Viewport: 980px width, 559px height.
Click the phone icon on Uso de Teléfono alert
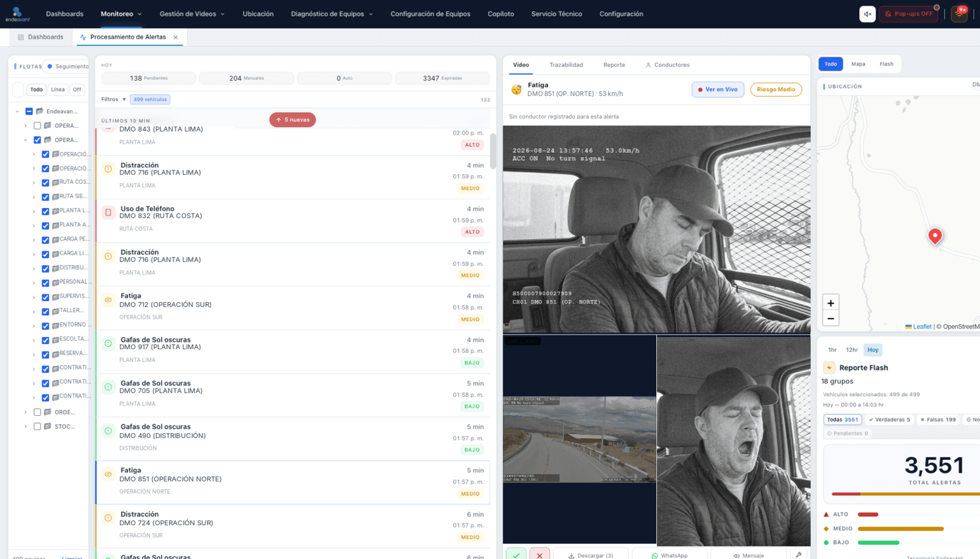click(x=108, y=212)
